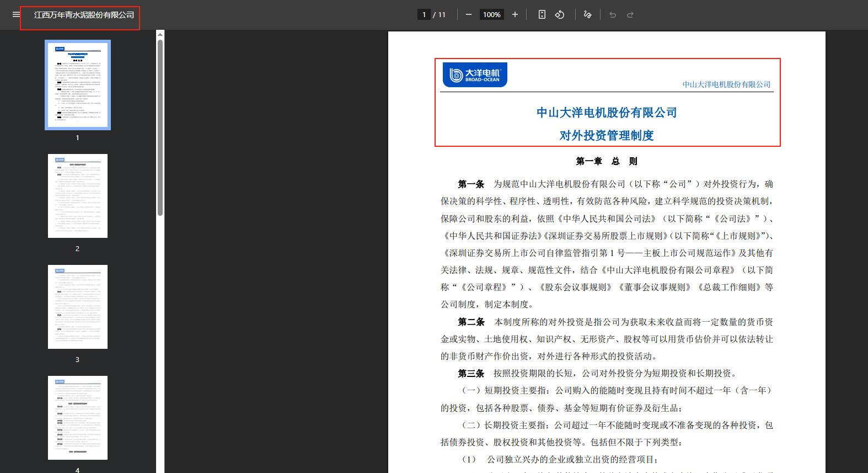Viewport: 868px width, 473px height.
Task: Click the bold label 第一条
Action: 471,184
